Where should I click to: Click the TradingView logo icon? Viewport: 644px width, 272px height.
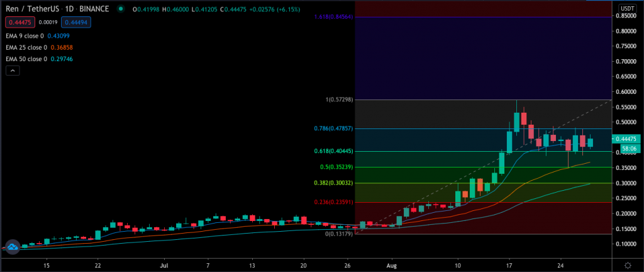11,247
